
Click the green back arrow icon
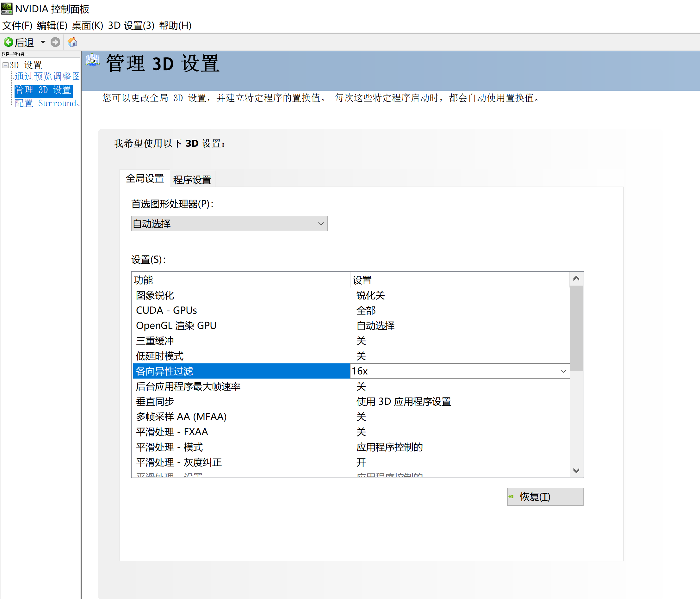(9, 42)
